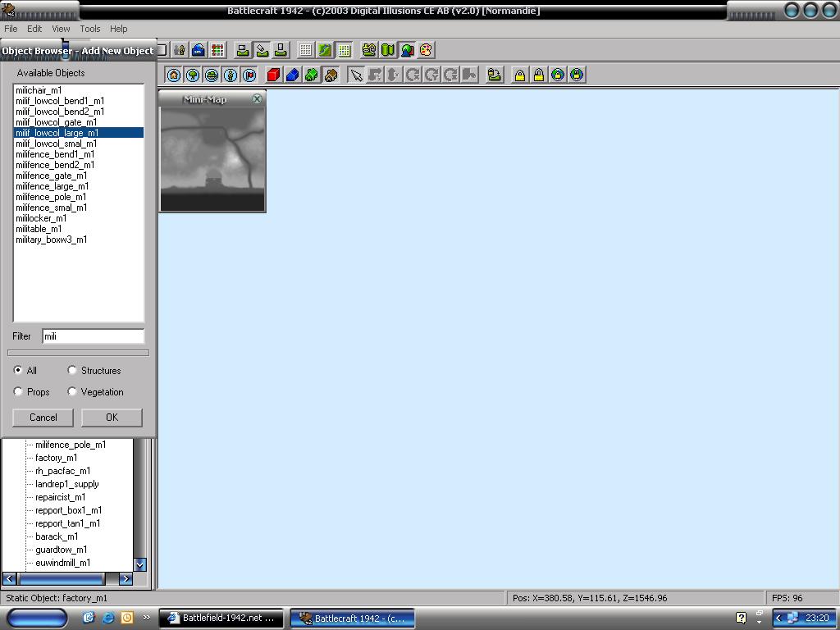Open the View menu
The width and height of the screenshot is (840, 630).
(x=61, y=29)
